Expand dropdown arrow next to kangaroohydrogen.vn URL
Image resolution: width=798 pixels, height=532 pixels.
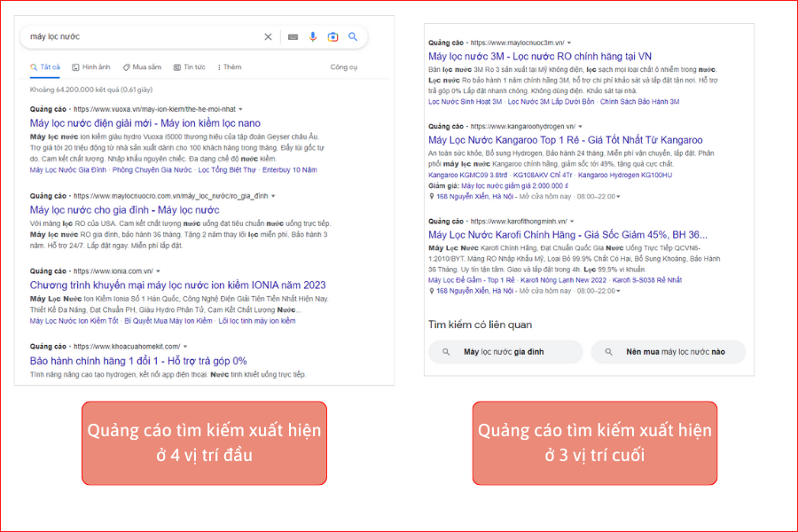coord(580,127)
